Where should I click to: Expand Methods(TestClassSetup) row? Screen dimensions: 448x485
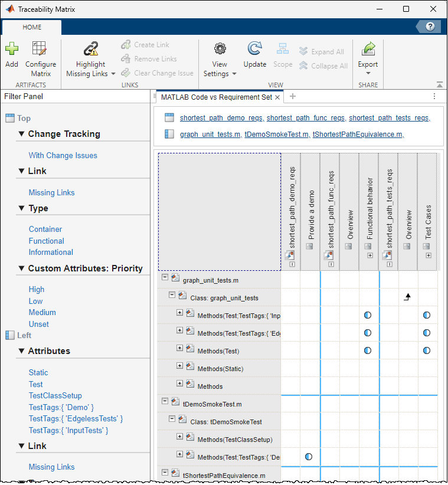(x=179, y=436)
